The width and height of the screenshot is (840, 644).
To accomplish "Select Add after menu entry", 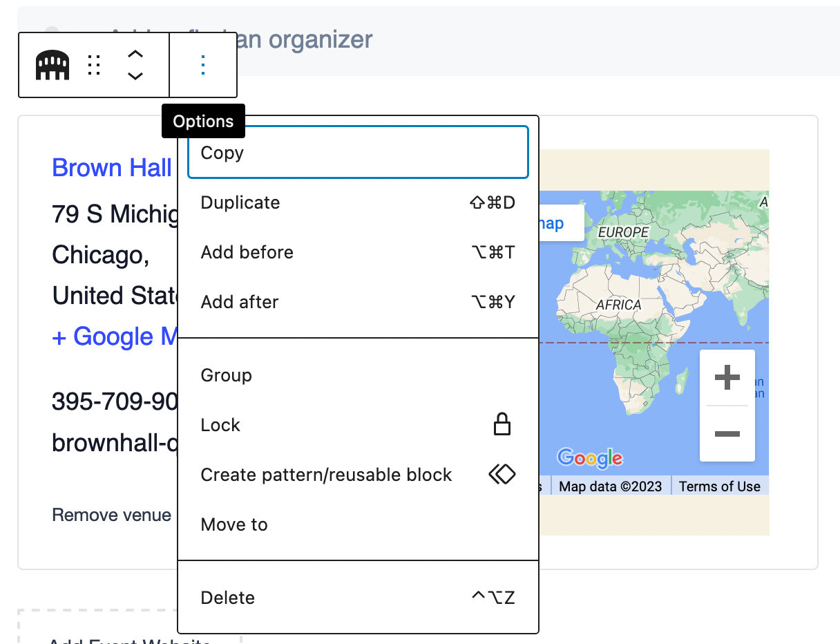I will point(358,302).
